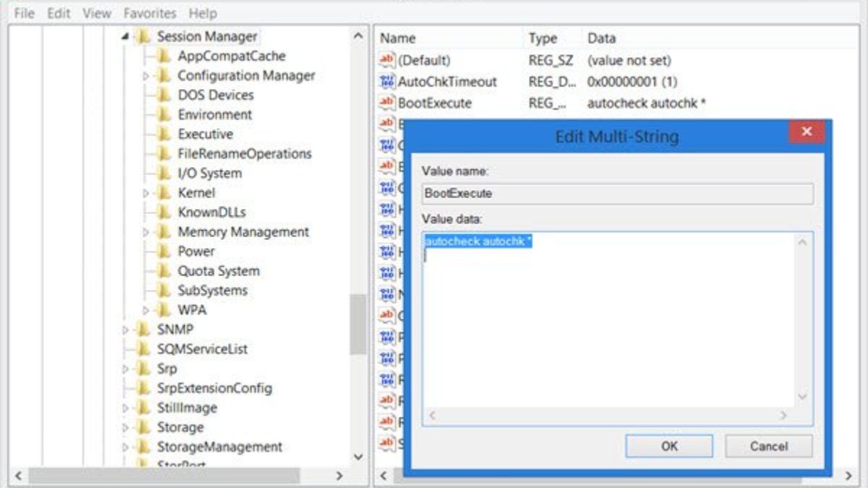Click the tree pane horizontal scroll right arrow

[x=339, y=476]
